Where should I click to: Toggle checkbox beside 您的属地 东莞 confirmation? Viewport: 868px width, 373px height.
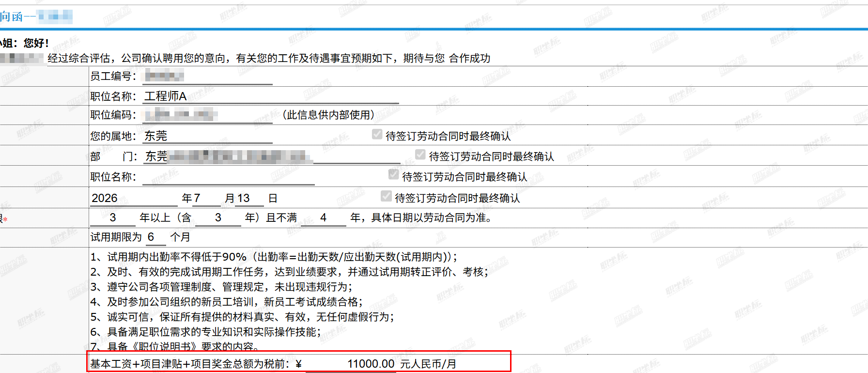coord(377,134)
